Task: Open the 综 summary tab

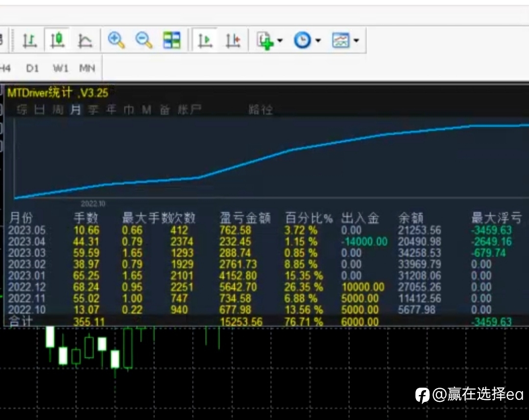Action: (x=22, y=110)
